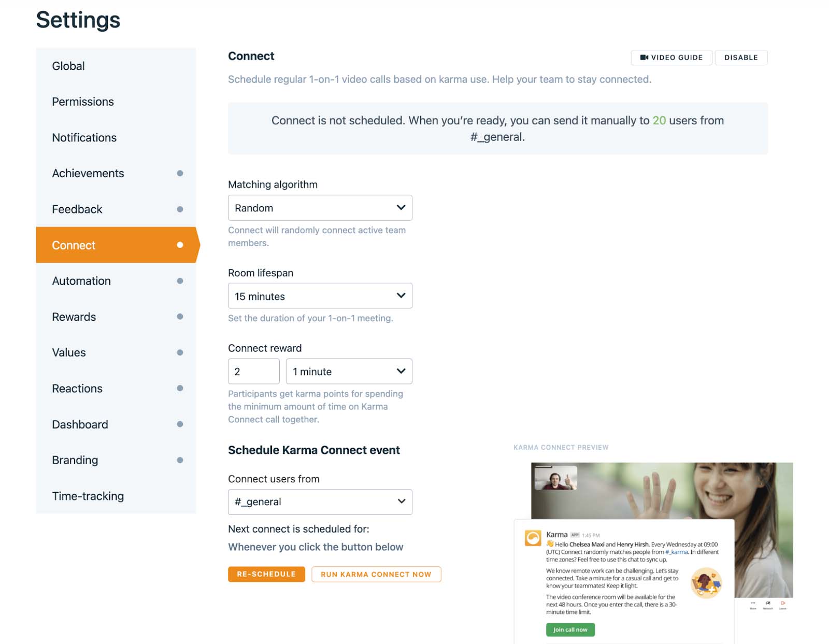The height and width of the screenshot is (644, 829).
Task: Open the Room lifespan dropdown
Action: point(320,296)
